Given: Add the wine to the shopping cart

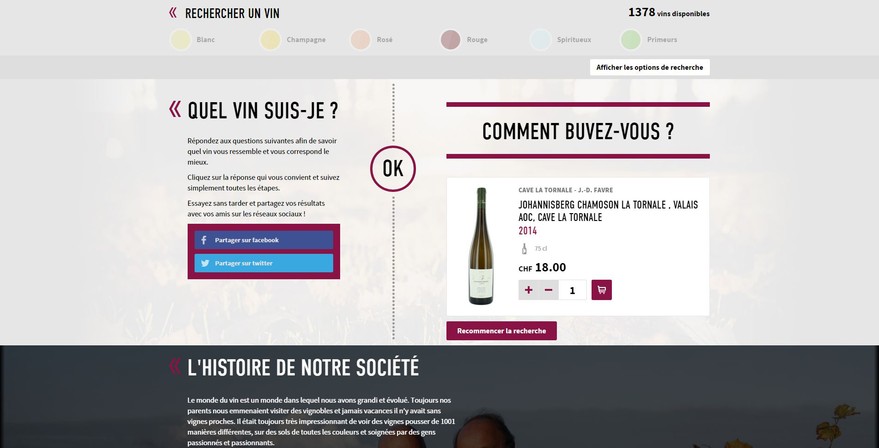Looking at the screenshot, I should pyautogui.click(x=602, y=290).
